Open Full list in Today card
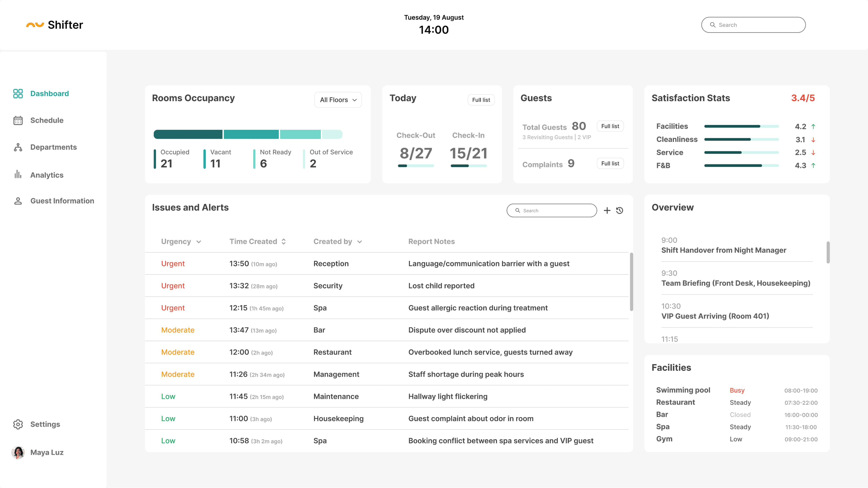868x488 pixels. (x=481, y=100)
